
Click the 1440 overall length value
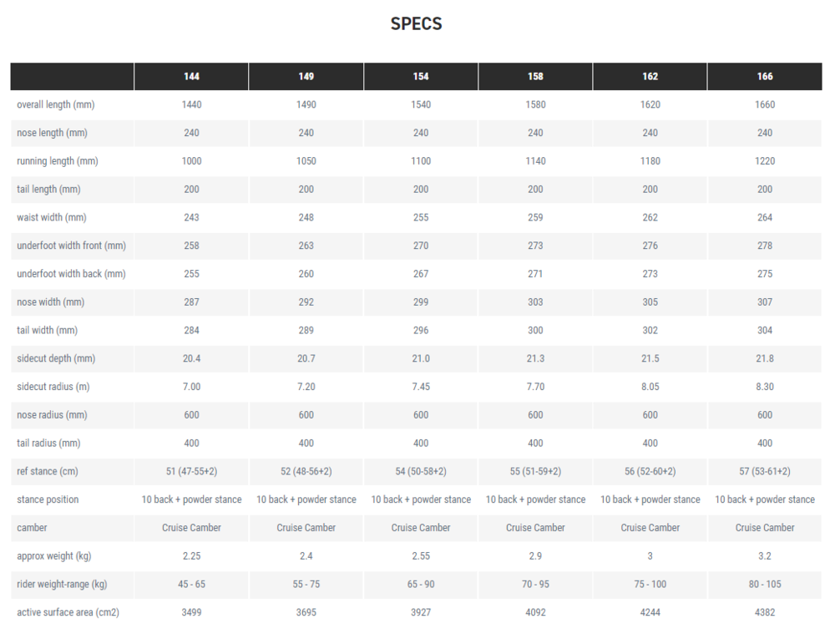[x=191, y=105]
